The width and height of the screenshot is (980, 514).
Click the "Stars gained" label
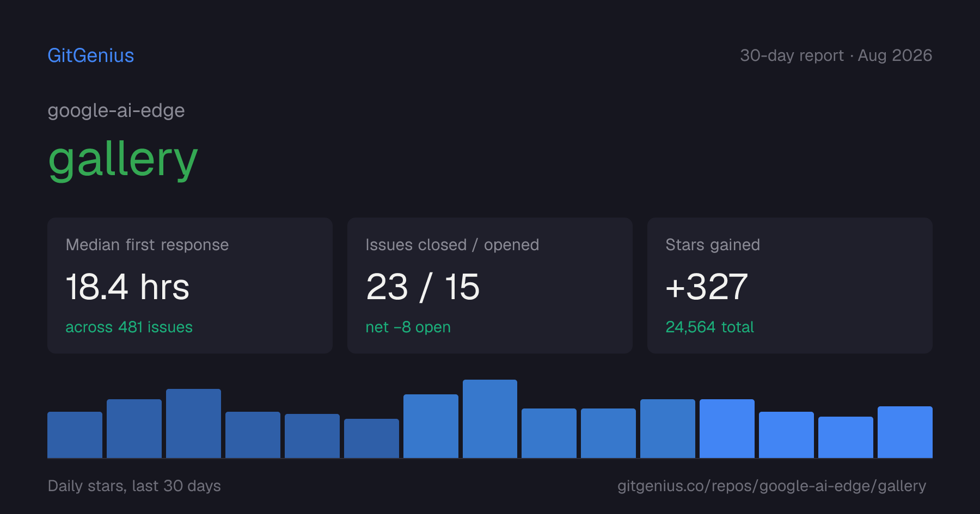point(713,245)
